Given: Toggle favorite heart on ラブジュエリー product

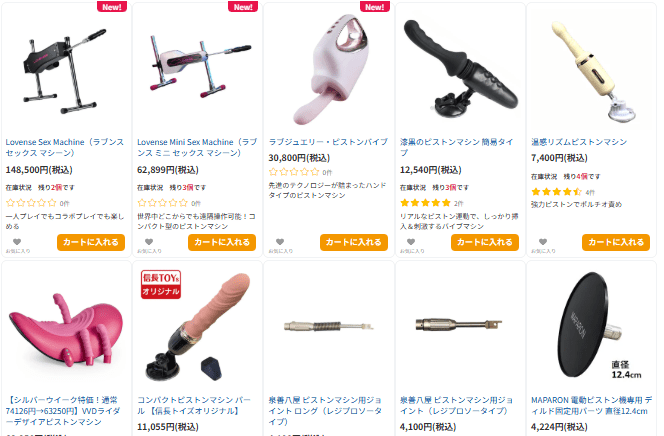Looking at the screenshot, I should [x=280, y=242].
